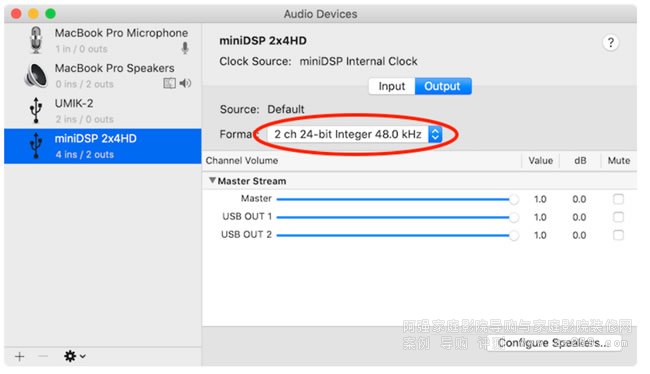Toggle mute checkbox for USB OUT 2
650x374 pixels.
coord(618,235)
